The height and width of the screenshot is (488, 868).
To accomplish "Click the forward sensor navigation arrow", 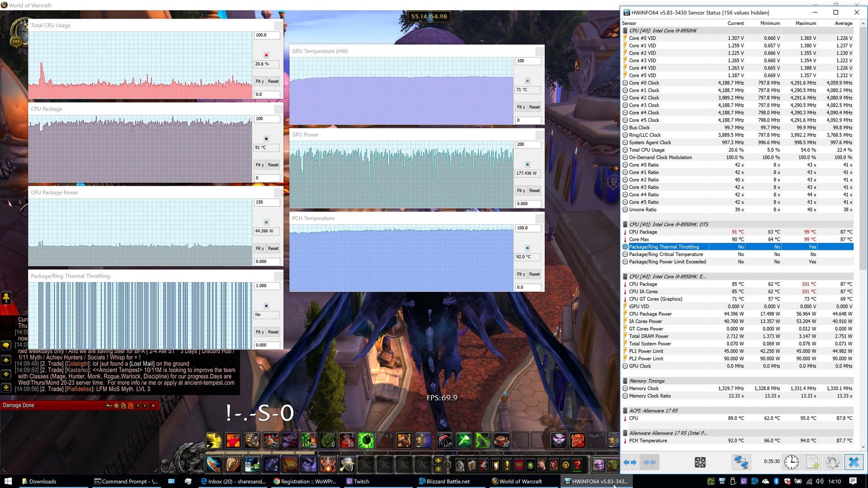I will (x=634, y=462).
